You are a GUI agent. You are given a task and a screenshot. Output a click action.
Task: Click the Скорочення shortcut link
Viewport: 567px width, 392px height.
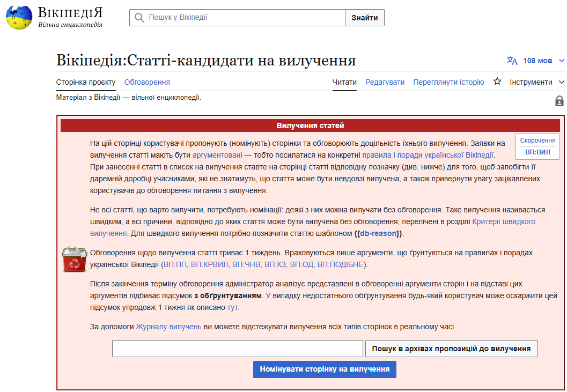537,140
